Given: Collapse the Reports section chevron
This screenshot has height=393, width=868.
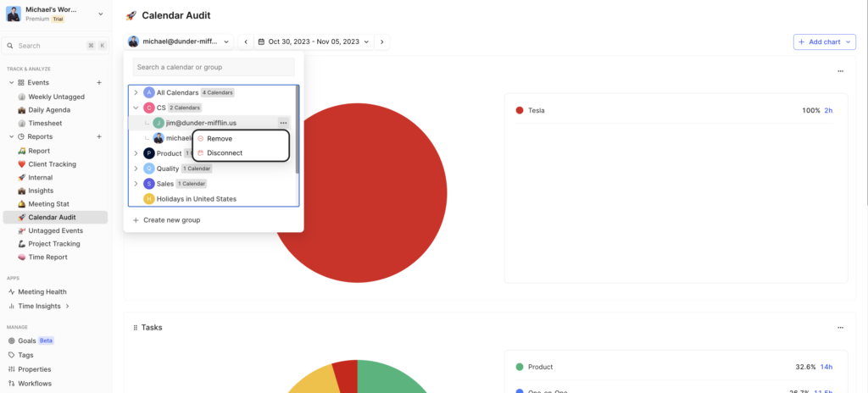Looking at the screenshot, I should pyautogui.click(x=11, y=136).
